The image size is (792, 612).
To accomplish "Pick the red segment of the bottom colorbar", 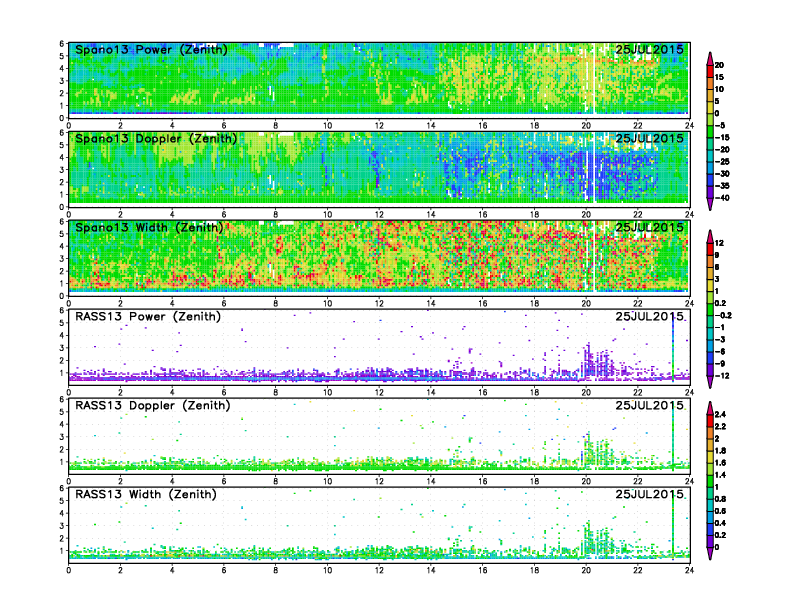I will (x=710, y=420).
